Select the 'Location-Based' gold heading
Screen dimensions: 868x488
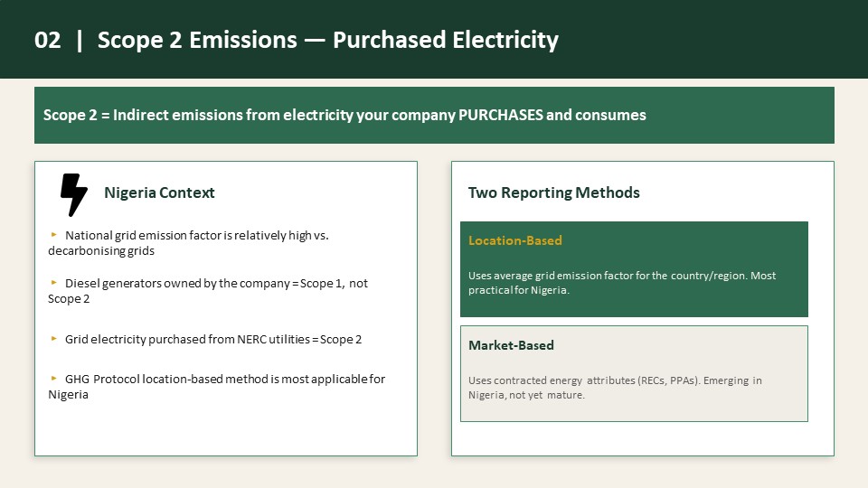click(x=515, y=240)
